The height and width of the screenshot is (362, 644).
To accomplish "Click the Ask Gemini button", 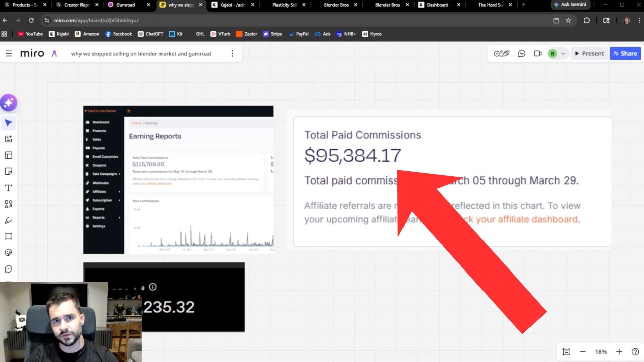I will click(570, 5).
